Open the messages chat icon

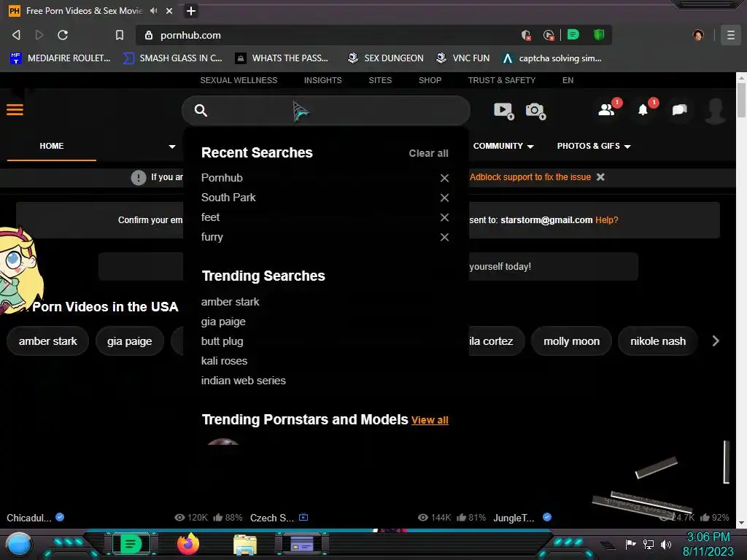[x=679, y=110]
